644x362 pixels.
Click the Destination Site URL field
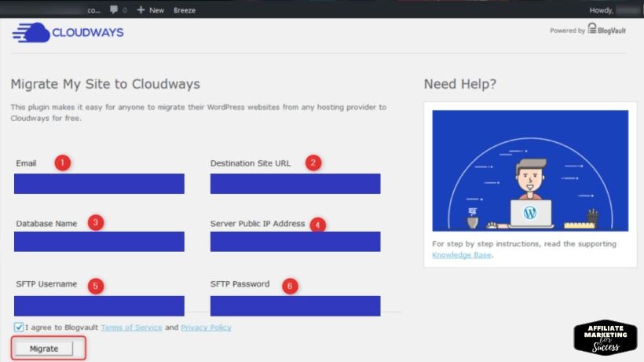(295, 184)
